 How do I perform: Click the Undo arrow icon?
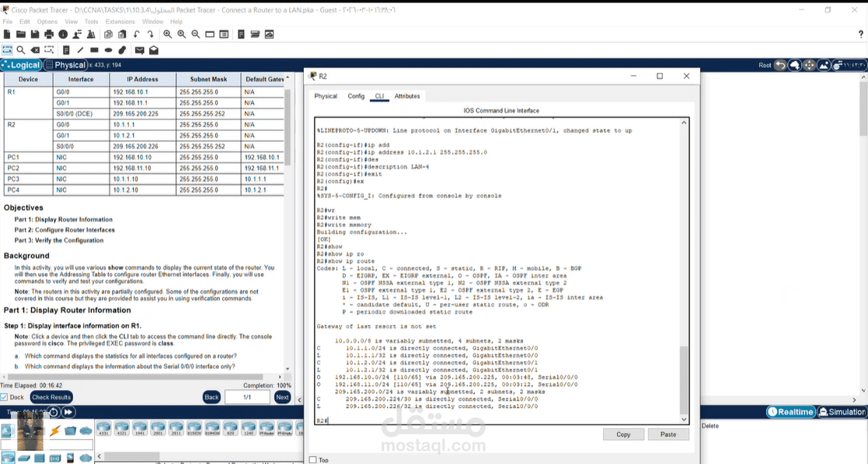click(136, 34)
